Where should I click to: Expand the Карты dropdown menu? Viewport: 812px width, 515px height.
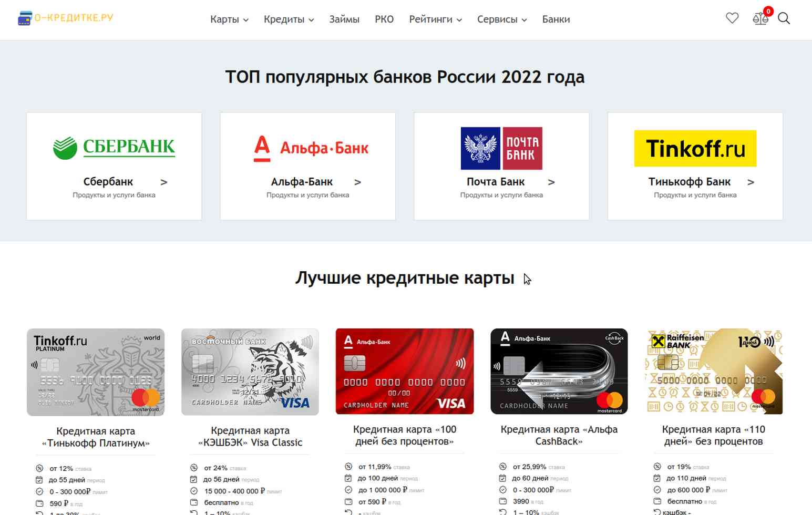click(x=229, y=19)
